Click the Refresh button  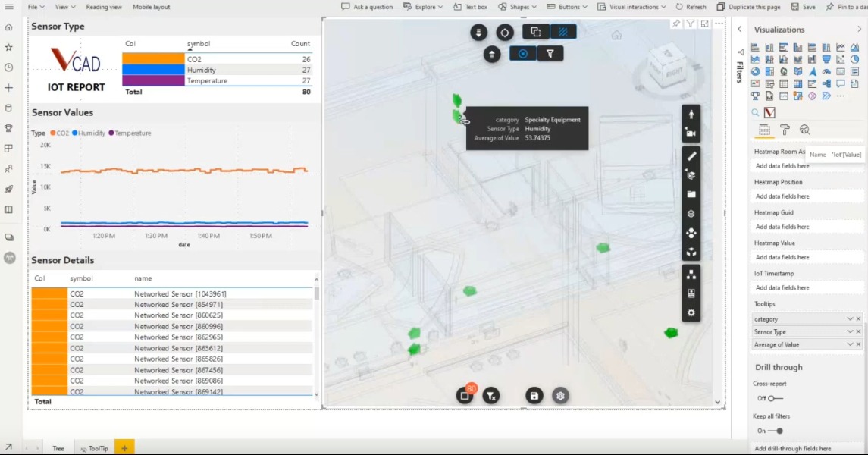[691, 7]
